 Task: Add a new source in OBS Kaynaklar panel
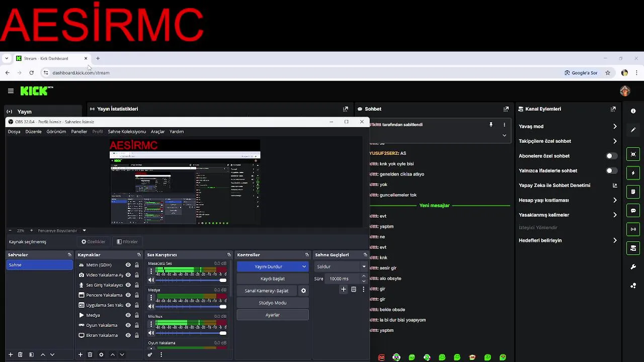click(x=80, y=355)
